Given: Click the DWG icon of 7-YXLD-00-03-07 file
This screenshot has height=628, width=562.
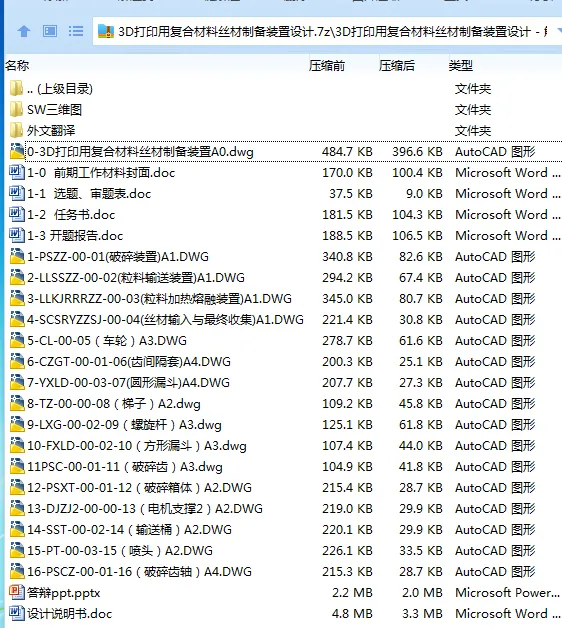Looking at the screenshot, I should pyautogui.click(x=17, y=382).
